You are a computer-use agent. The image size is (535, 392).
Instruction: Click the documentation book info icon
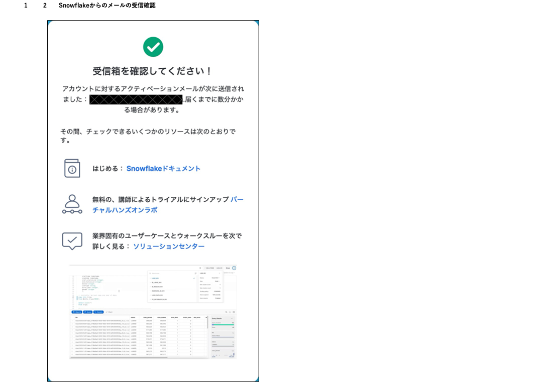[x=72, y=168]
